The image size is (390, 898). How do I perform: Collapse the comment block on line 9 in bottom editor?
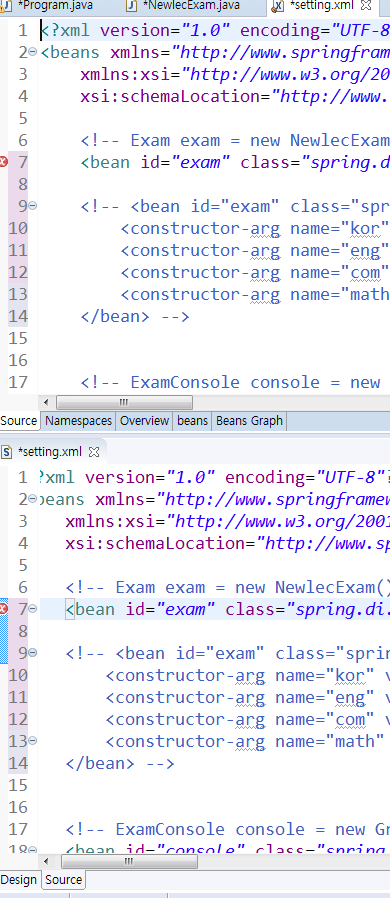click(33, 653)
